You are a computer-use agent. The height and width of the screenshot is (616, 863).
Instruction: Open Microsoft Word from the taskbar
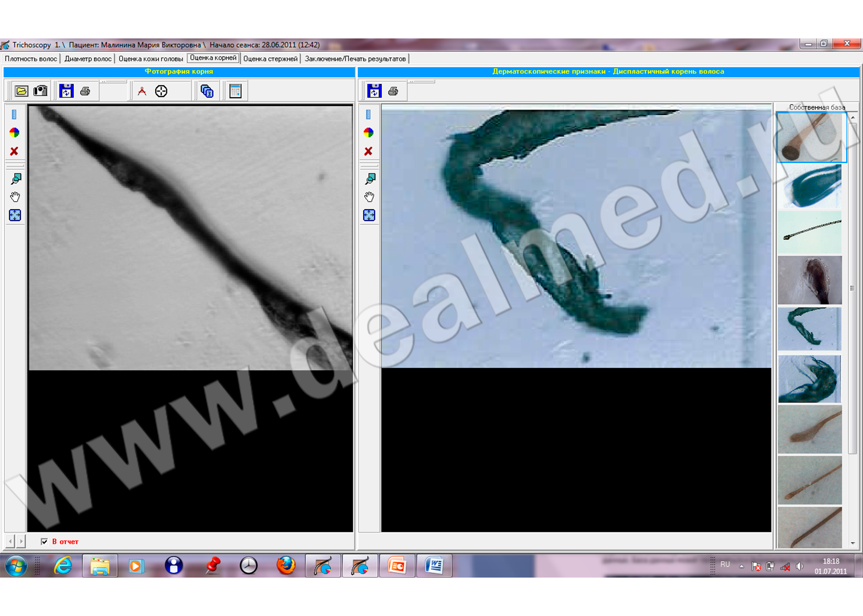pyautogui.click(x=435, y=566)
